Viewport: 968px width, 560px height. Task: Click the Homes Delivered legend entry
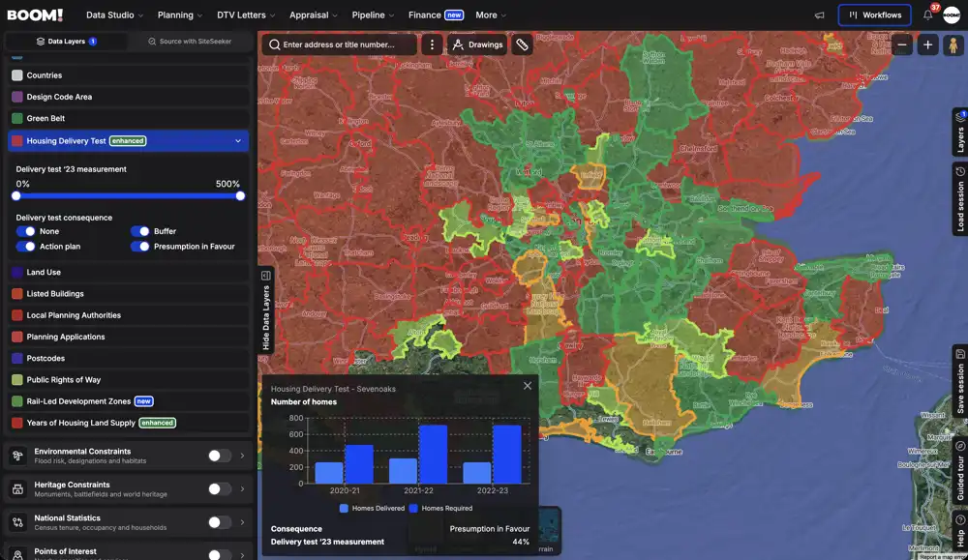click(x=373, y=508)
